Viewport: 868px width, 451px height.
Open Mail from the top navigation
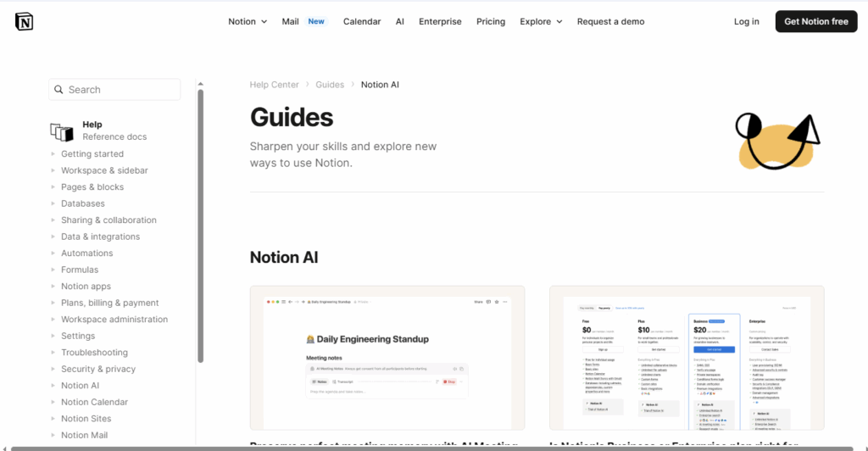click(x=291, y=22)
